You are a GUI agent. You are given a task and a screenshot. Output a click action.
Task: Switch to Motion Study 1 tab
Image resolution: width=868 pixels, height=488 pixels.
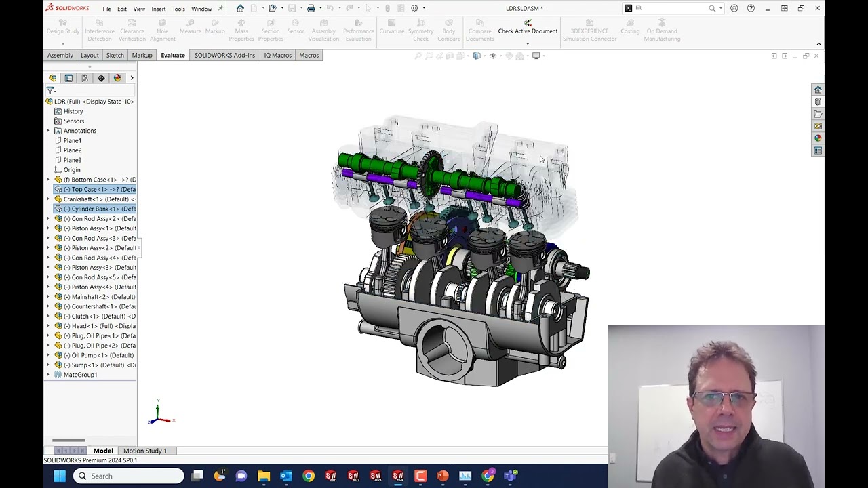(x=145, y=451)
